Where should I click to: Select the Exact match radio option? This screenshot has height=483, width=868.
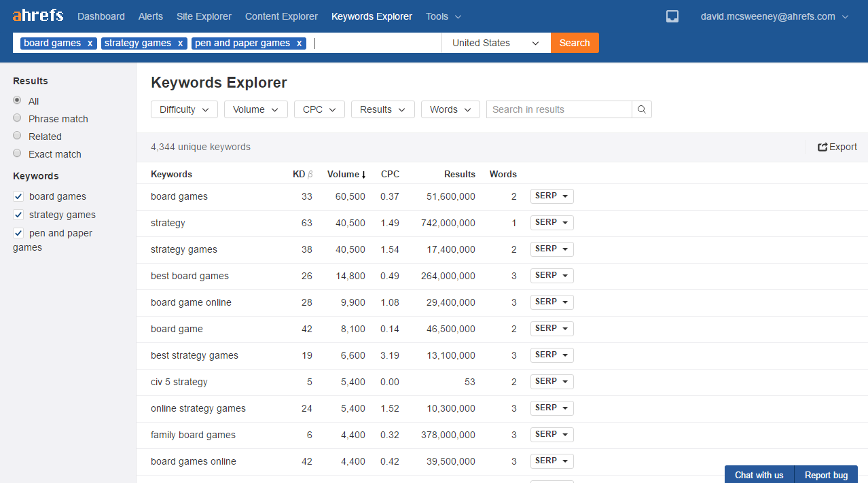(17, 154)
